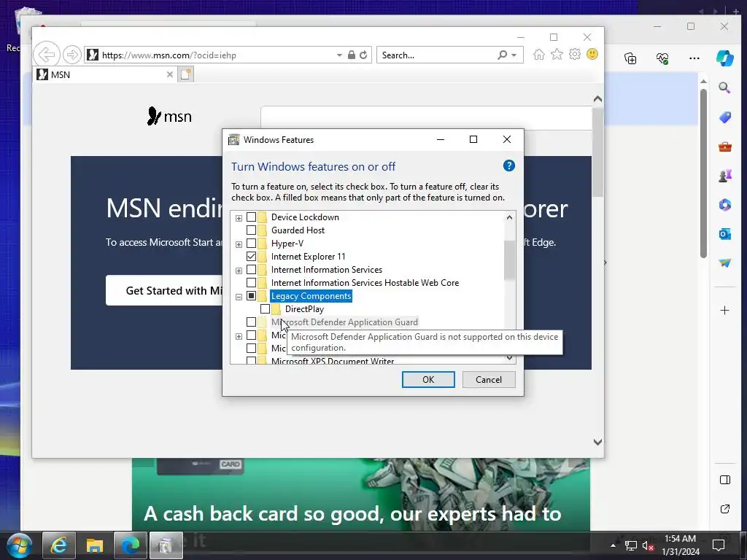Toggle the Legacy Components checkbox
The image size is (747, 560).
coord(251,296)
